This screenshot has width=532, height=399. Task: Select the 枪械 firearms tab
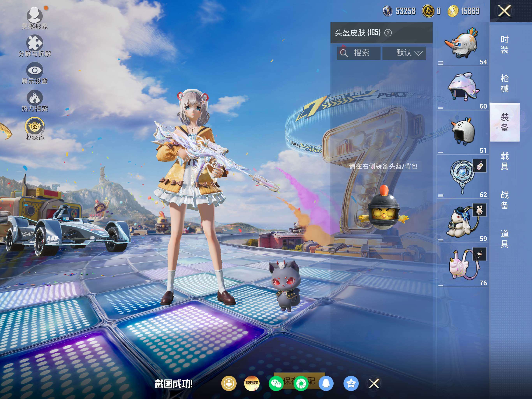(504, 84)
